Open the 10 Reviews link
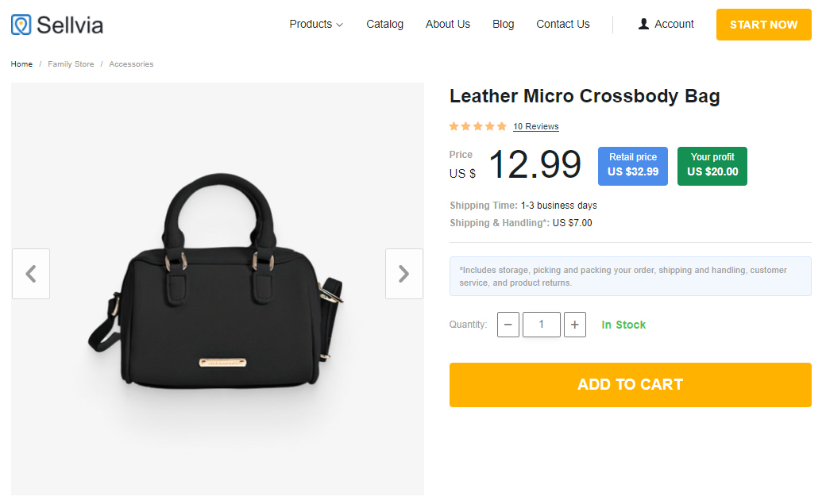826x504 pixels. 535,127
